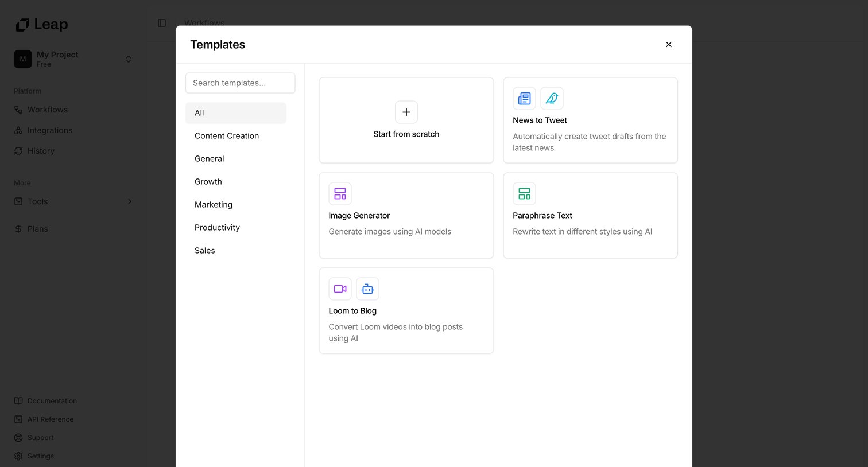
Task: Open the Paraphrase Text template title
Action: 542,215
